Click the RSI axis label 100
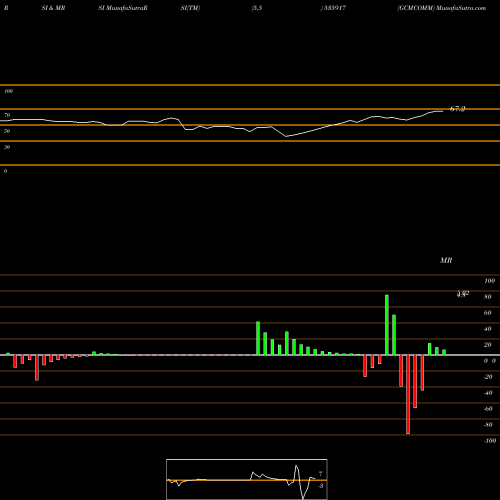500x500 pixels. coord(8,91)
